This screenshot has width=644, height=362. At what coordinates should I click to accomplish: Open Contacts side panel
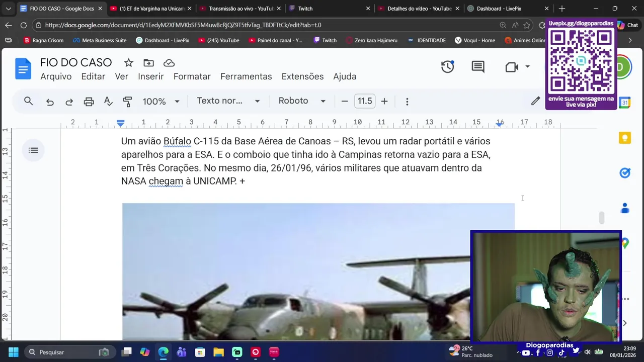click(x=625, y=208)
